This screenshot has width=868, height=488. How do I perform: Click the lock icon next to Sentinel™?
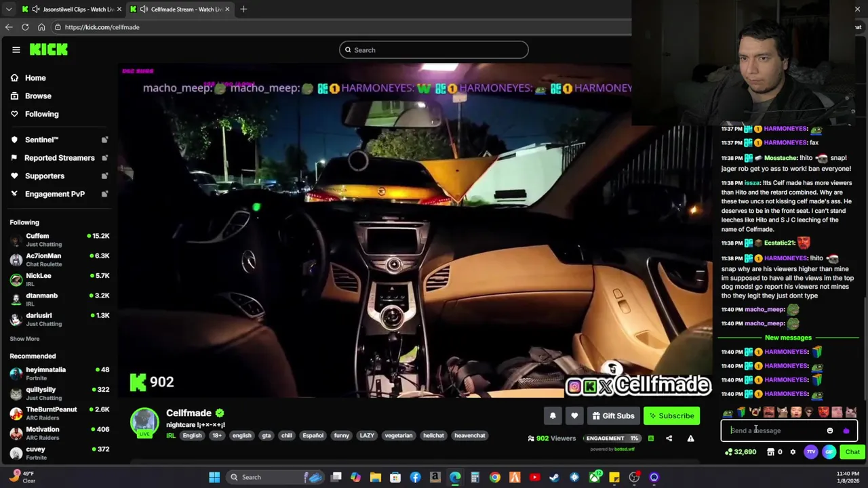(x=104, y=140)
